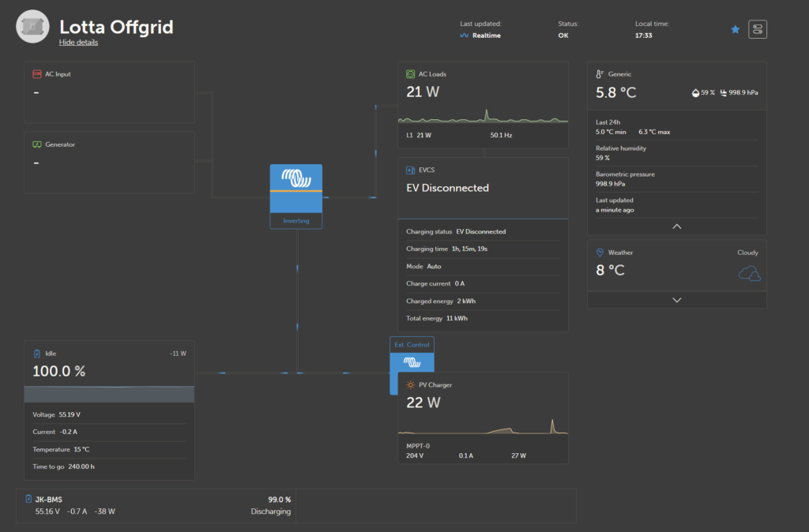Click the battery state of charge bar
The width and height of the screenshot is (809, 532).
tap(109, 394)
